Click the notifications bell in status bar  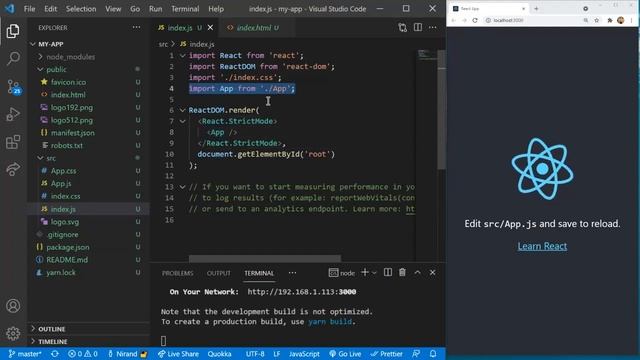tap(433, 354)
